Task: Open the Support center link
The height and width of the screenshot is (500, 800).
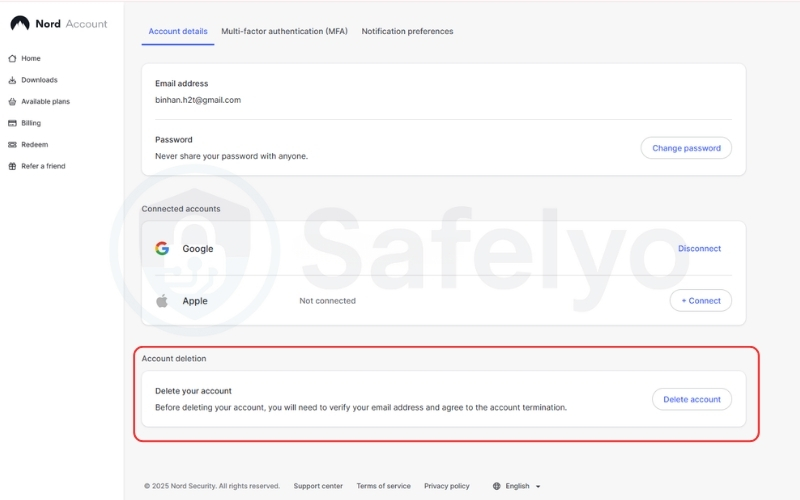Action: pos(318,486)
